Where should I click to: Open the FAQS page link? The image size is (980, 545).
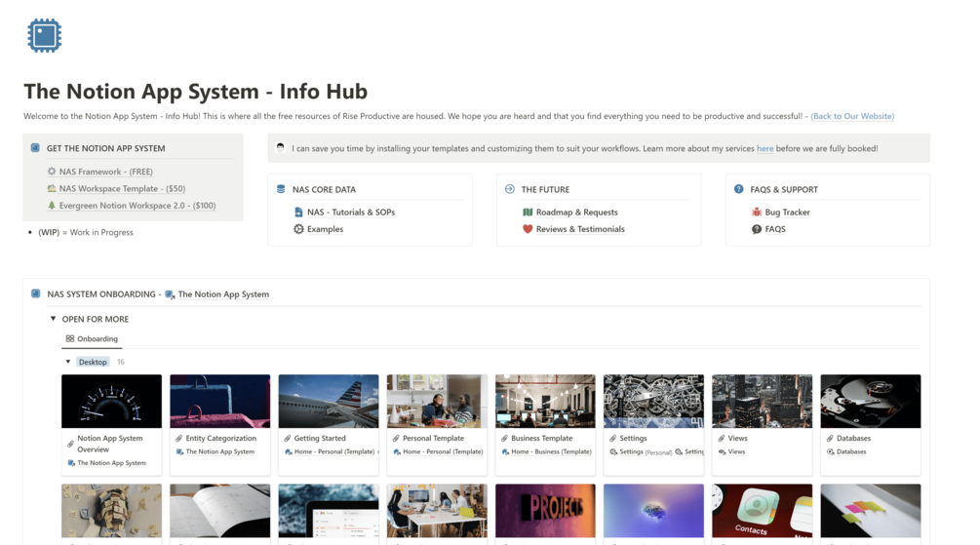pyautogui.click(x=775, y=229)
